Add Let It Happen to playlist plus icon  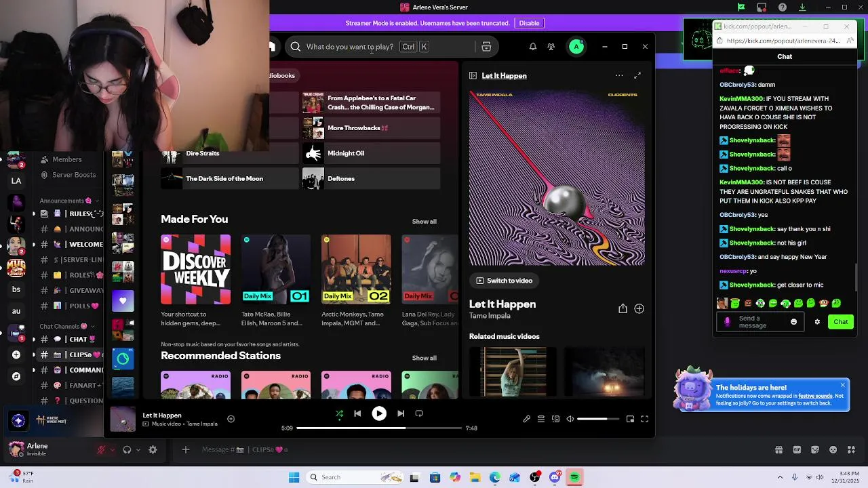pos(639,308)
